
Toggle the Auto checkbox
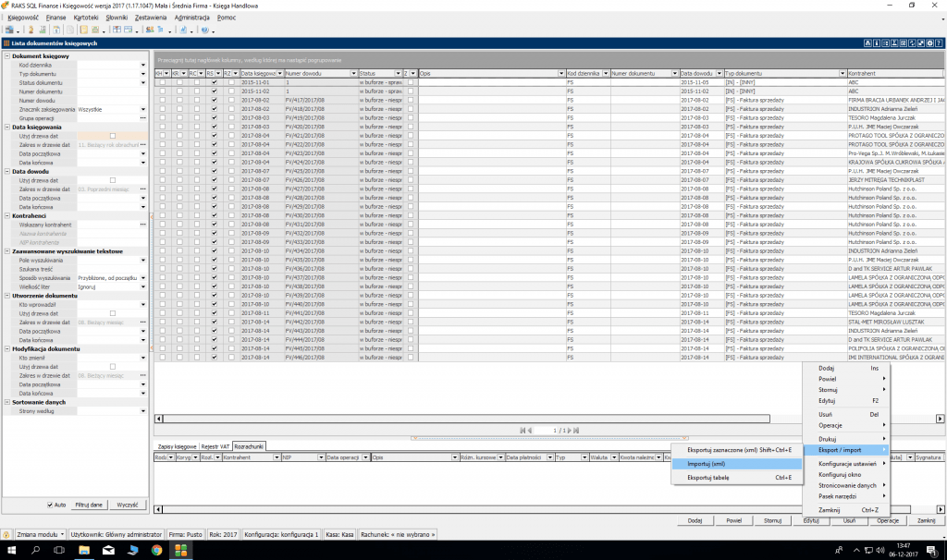[x=50, y=505]
